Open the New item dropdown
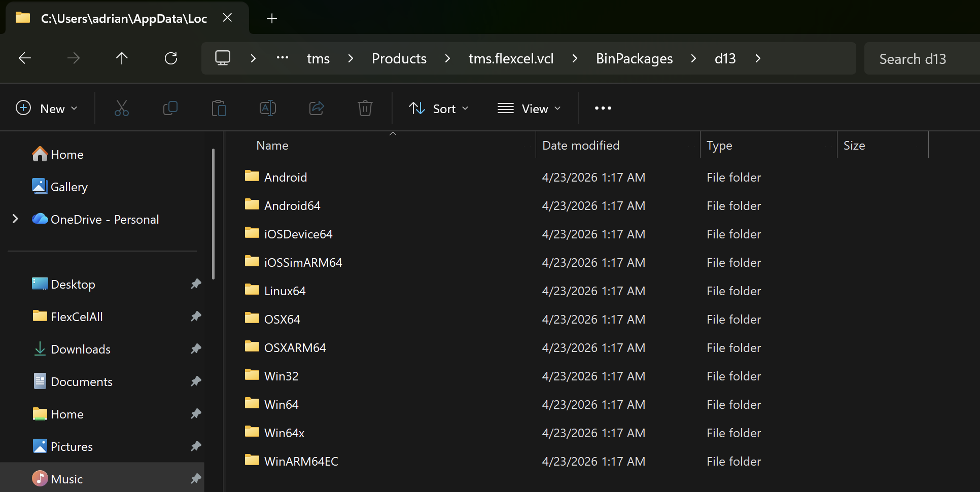Viewport: 980px width, 492px height. tap(47, 109)
